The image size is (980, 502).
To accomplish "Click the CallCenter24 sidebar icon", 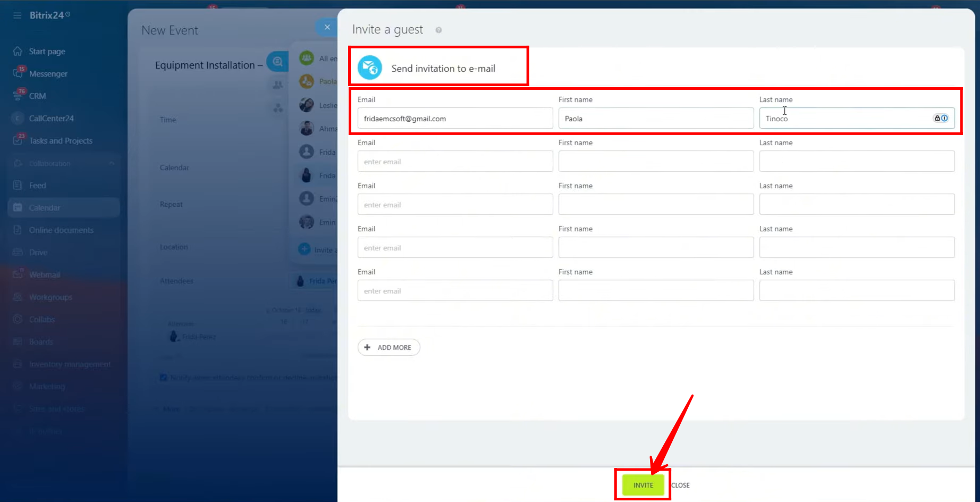I will (18, 118).
